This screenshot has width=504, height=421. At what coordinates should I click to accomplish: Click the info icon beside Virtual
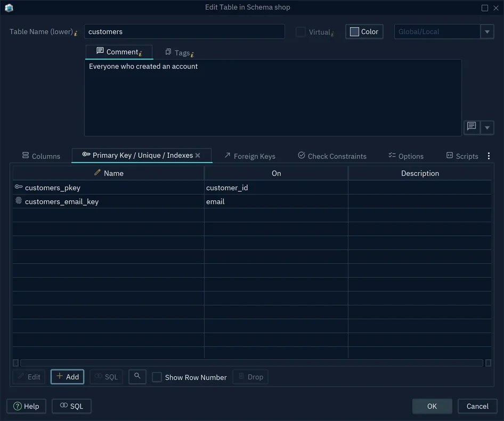(332, 33)
